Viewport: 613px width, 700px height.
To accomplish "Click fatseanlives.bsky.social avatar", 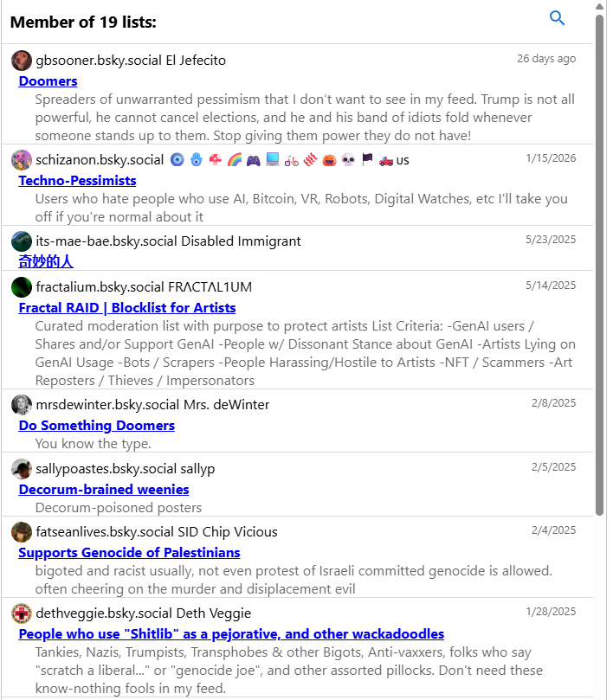I will 22,532.
